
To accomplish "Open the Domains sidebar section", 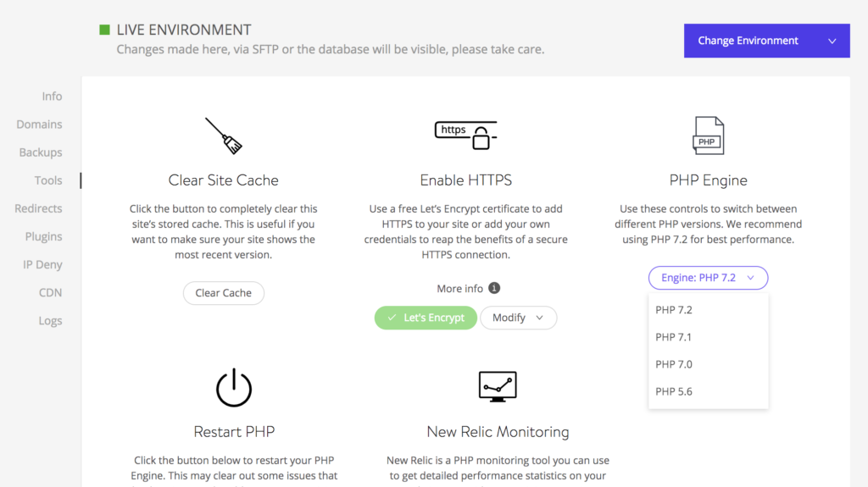I will point(39,125).
